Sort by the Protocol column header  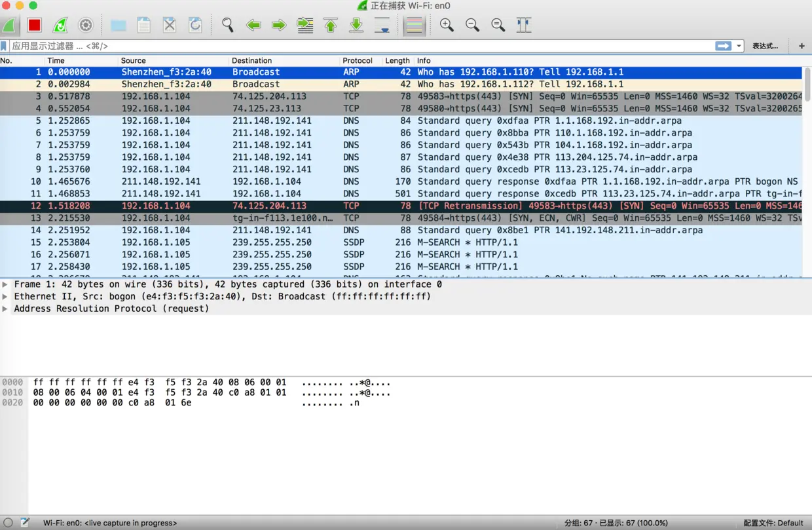(x=361, y=60)
